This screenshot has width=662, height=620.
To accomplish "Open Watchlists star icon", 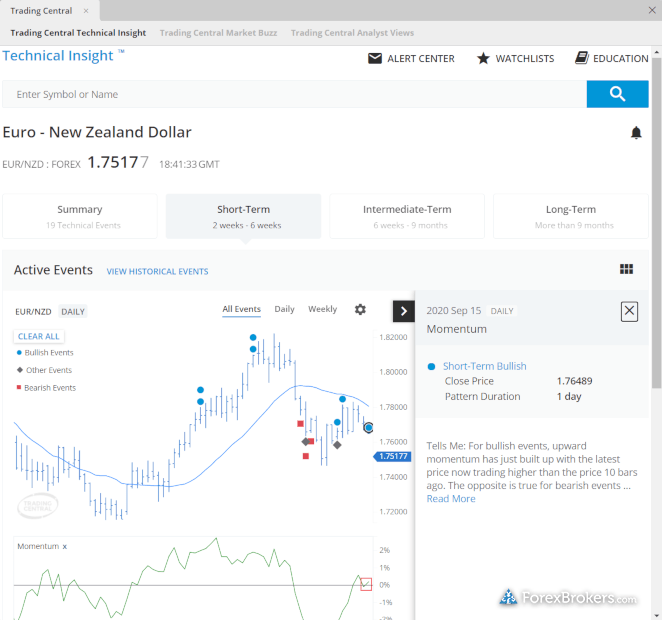I will [483, 58].
